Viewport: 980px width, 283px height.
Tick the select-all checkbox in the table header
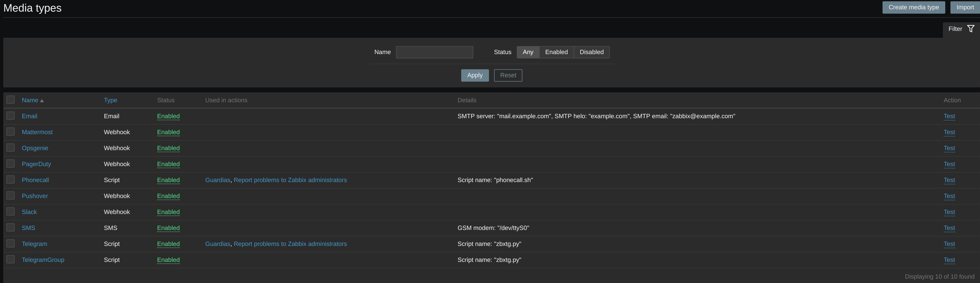click(x=11, y=100)
